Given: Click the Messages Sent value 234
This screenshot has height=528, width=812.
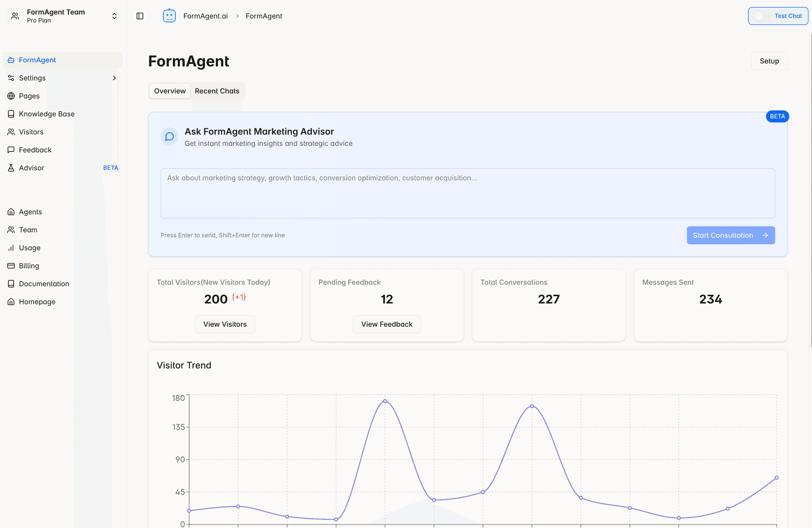Looking at the screenshot, I should pos(711,299).
